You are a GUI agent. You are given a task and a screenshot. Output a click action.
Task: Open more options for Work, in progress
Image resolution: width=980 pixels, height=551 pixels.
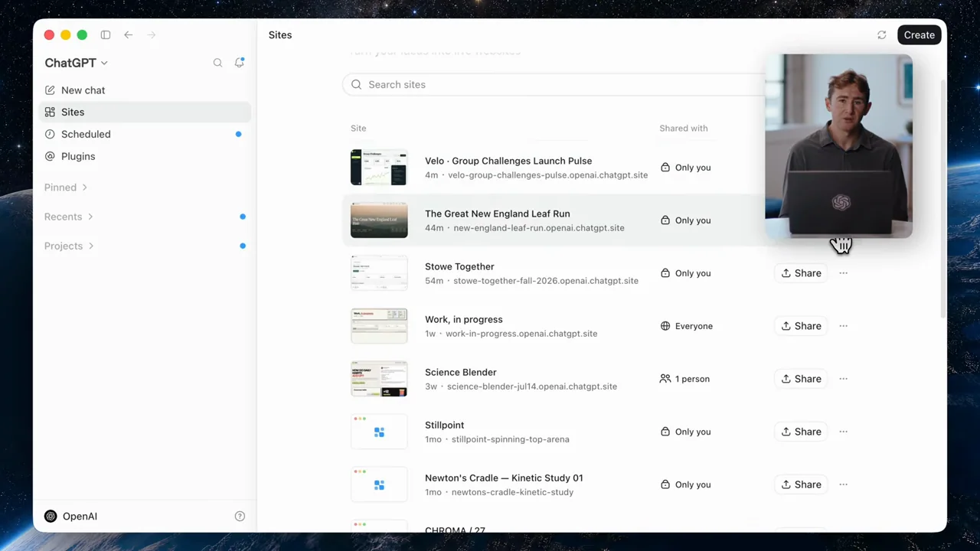843,326
